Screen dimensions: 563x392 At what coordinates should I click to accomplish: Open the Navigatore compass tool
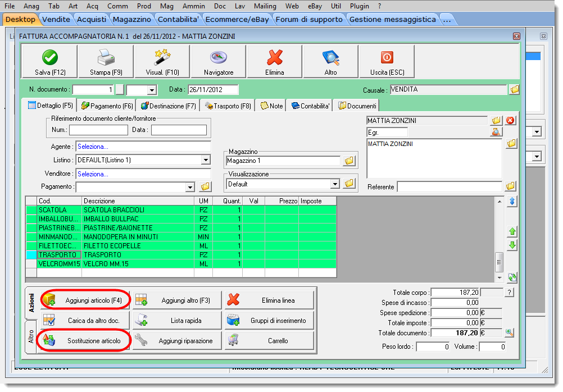(x=219, y=57)
